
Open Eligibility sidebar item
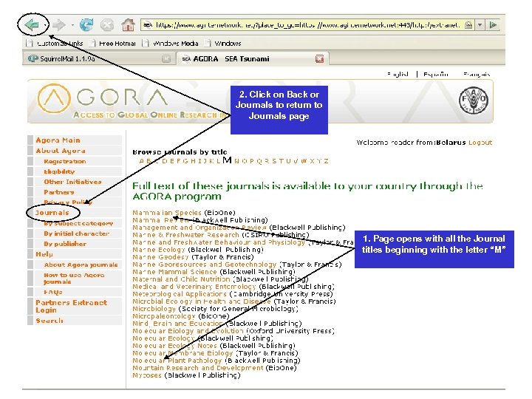click(59, 171)
